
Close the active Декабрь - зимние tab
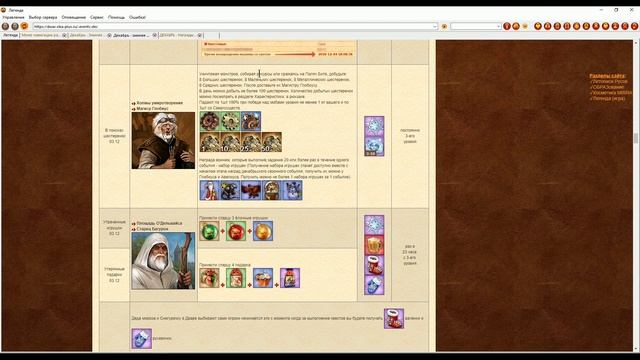coord(155,36)
